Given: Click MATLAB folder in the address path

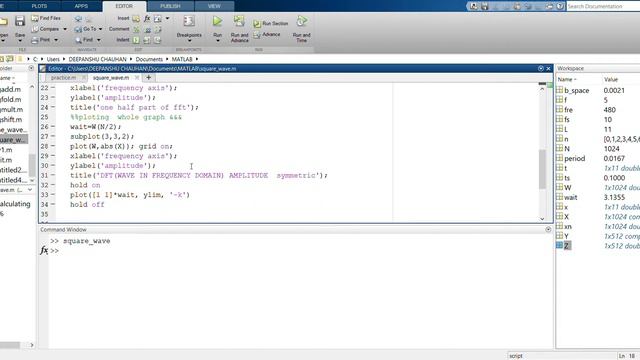Looking at the screenshot, I should tap(182, 59).
